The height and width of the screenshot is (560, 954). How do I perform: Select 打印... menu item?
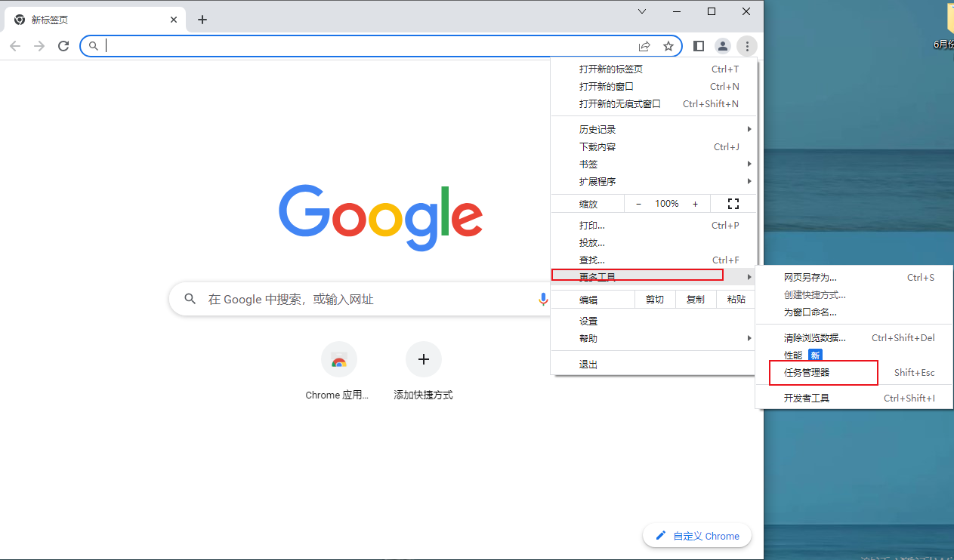tap(653, 225)
